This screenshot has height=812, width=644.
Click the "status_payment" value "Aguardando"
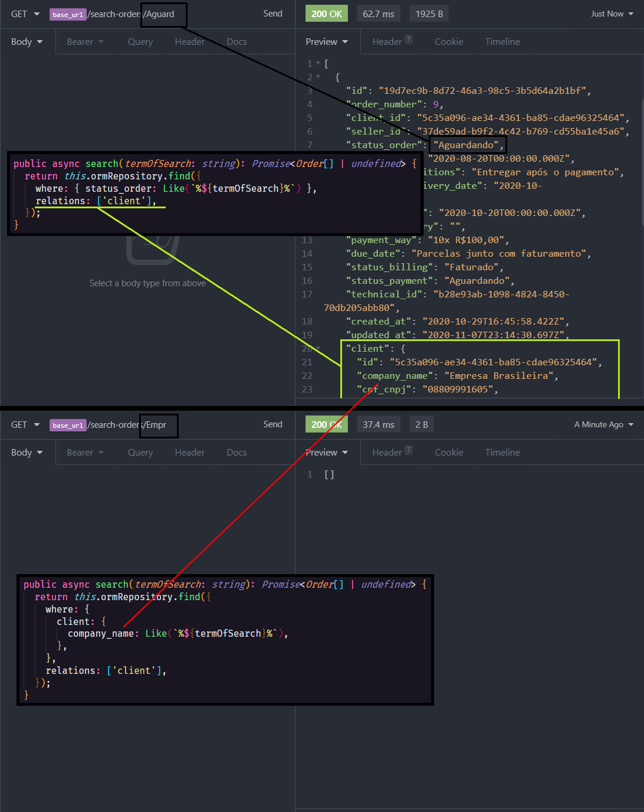click(x=477, y=280)
